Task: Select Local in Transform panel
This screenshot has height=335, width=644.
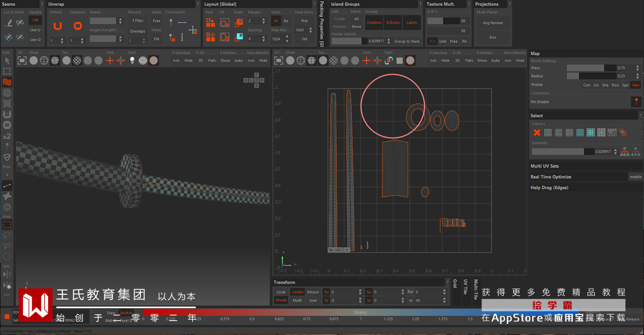Action: 281,292
